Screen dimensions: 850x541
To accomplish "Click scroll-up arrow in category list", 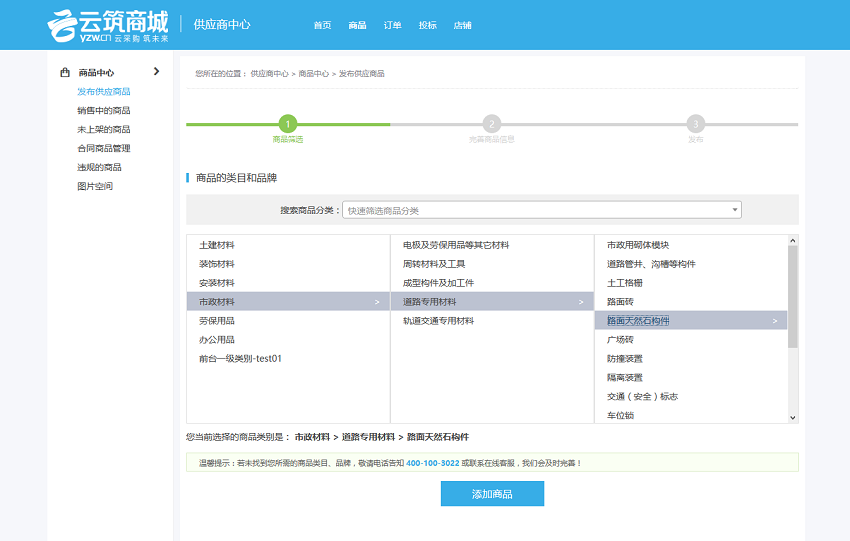I will [x=793, y=240].
